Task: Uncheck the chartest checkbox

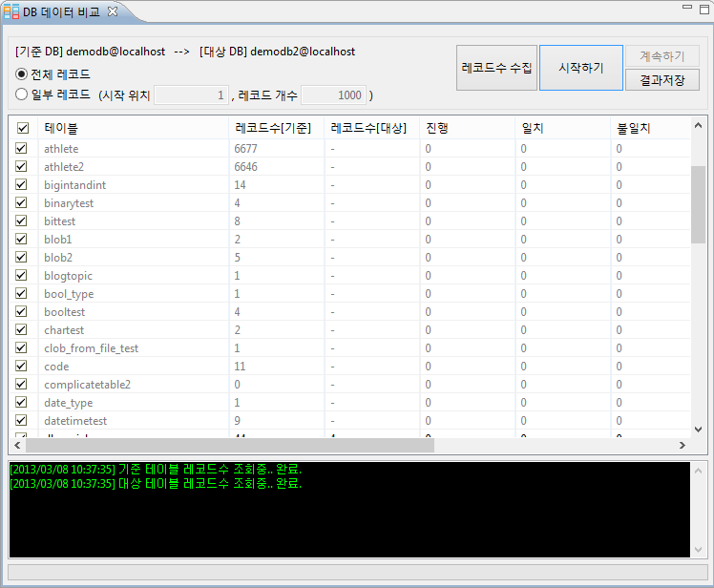Action: point(21,329)
